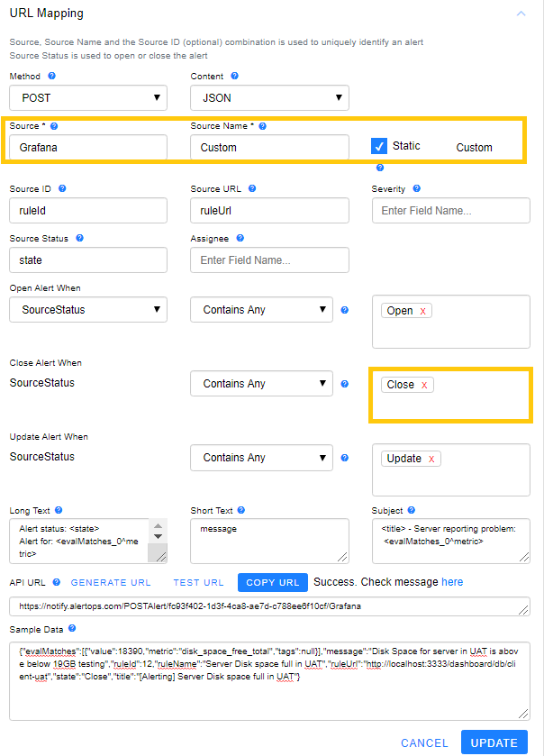Click the Severity field name input
Viewport: 544px width, 756px height.
(451, 211)
